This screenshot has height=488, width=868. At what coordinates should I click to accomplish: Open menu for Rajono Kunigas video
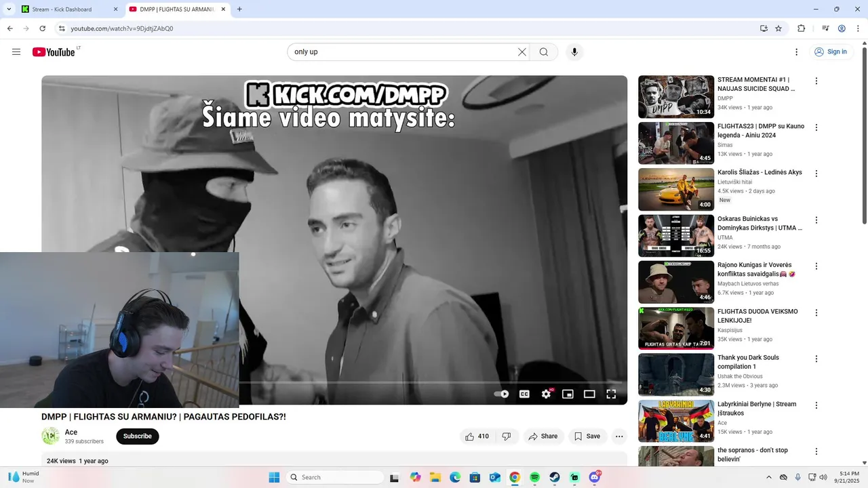click(x=816, y=266)
